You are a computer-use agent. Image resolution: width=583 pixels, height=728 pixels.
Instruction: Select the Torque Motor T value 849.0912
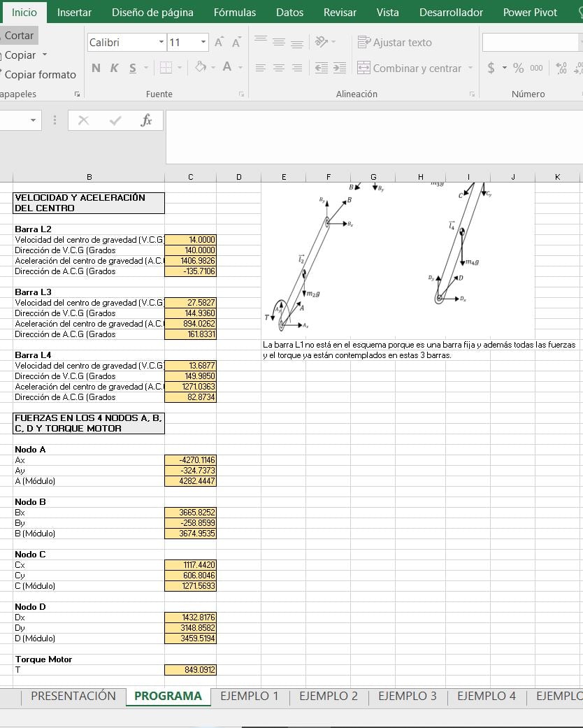190,670
